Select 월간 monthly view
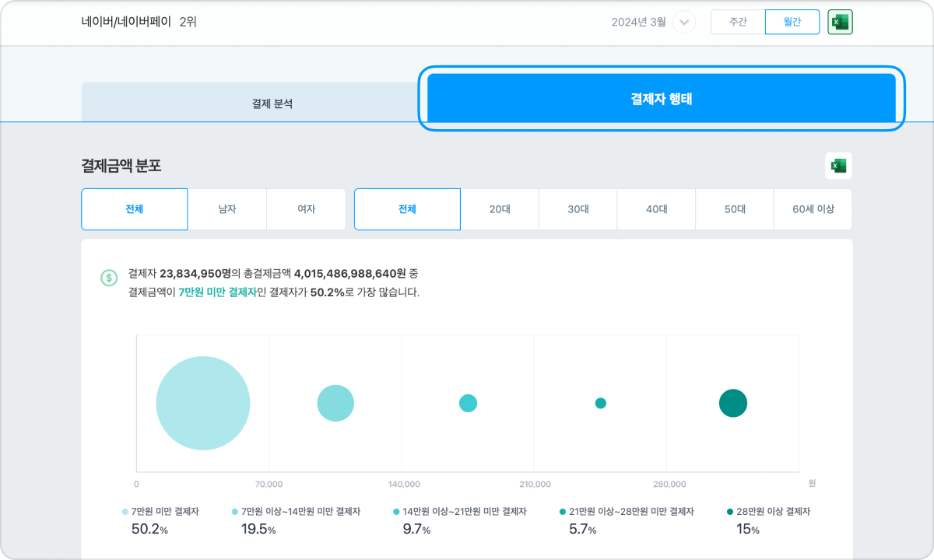Viewport: 934px width, 560px height. coord(792,23)
